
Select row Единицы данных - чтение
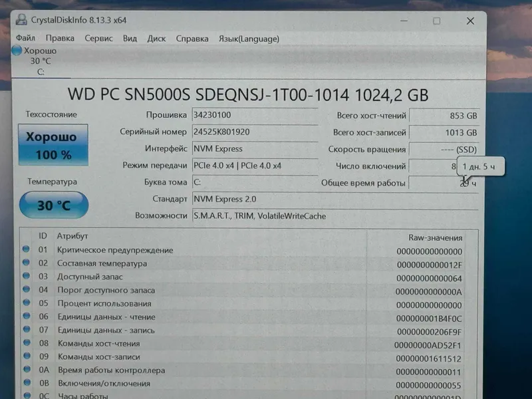click(242, 317)
